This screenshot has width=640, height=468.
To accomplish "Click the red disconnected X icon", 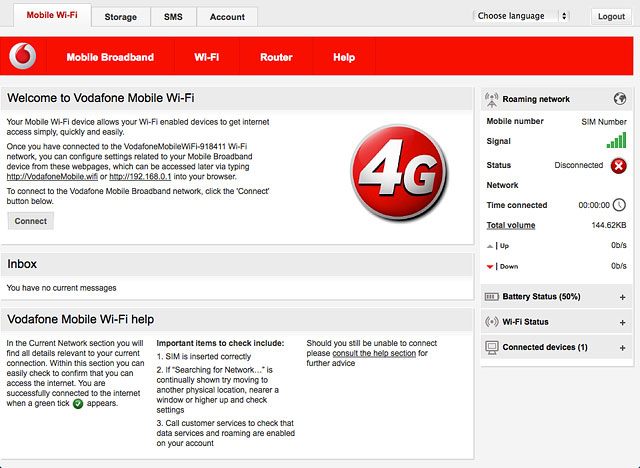I will (x=618, y=166).
